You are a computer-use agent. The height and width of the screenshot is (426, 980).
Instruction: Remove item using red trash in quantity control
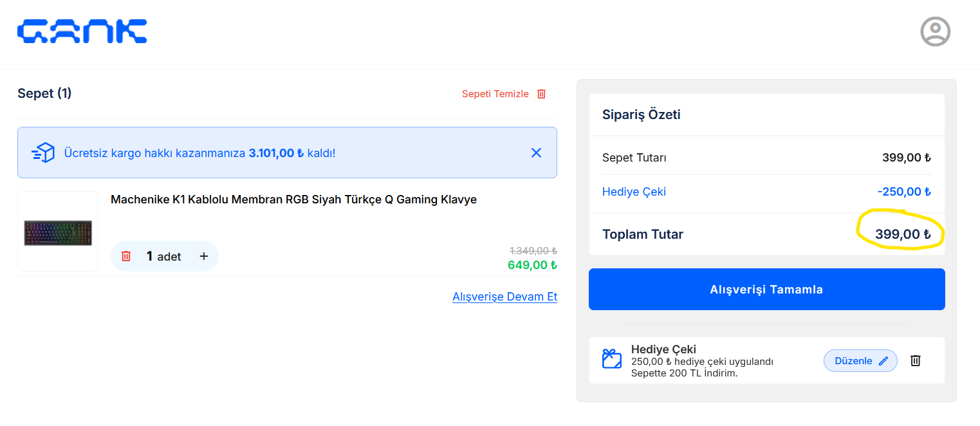tap(126, 256)
